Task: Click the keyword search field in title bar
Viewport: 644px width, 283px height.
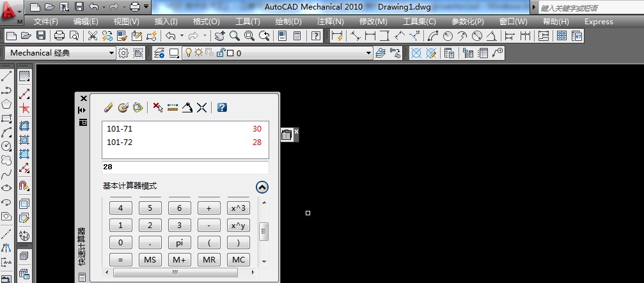Action: [x=591, y=8]
